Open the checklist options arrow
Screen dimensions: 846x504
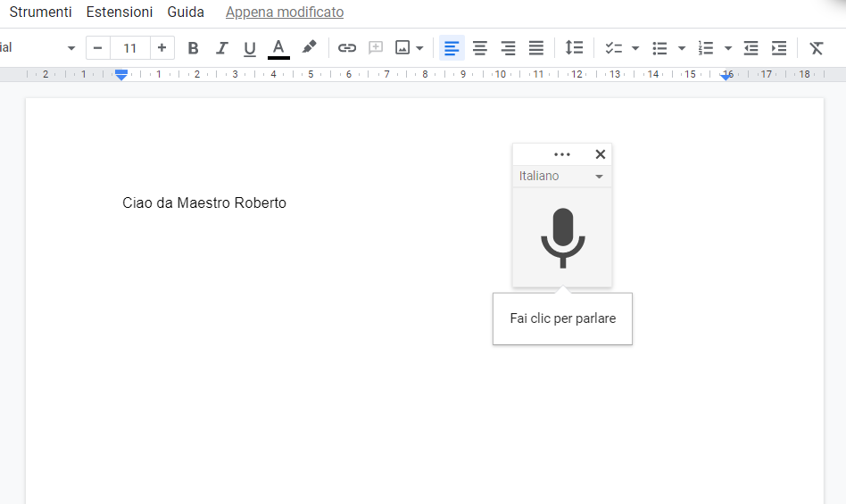point(635,48)
